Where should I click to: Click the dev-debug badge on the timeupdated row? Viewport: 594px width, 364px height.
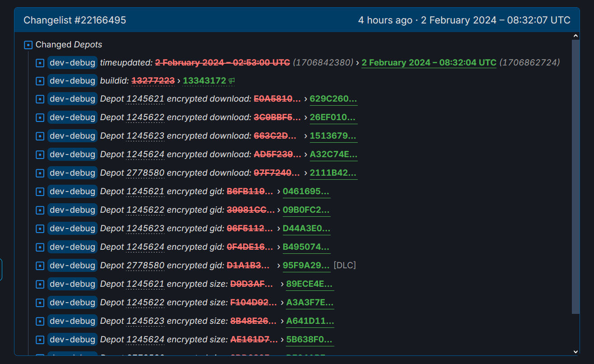tap(73, 62)
